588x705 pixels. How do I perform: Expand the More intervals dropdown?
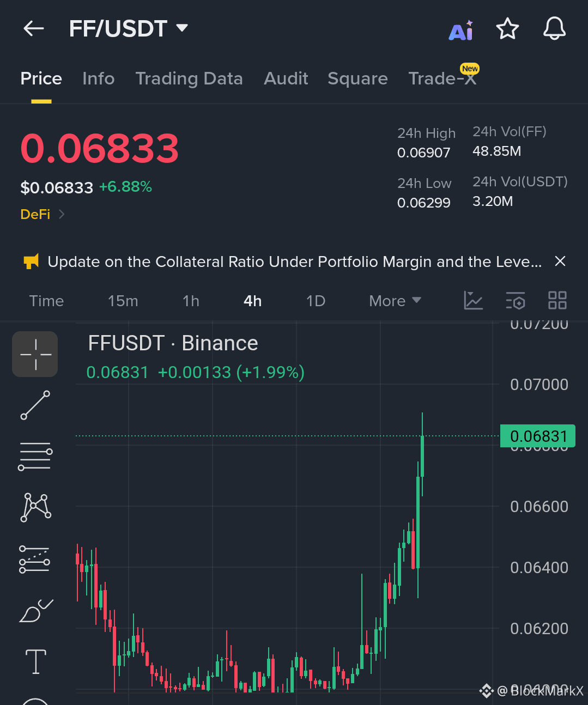(x=395, y=301)
